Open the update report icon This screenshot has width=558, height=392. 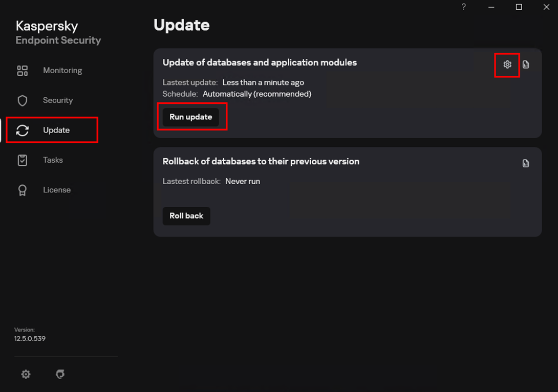(x=526, y=64)
